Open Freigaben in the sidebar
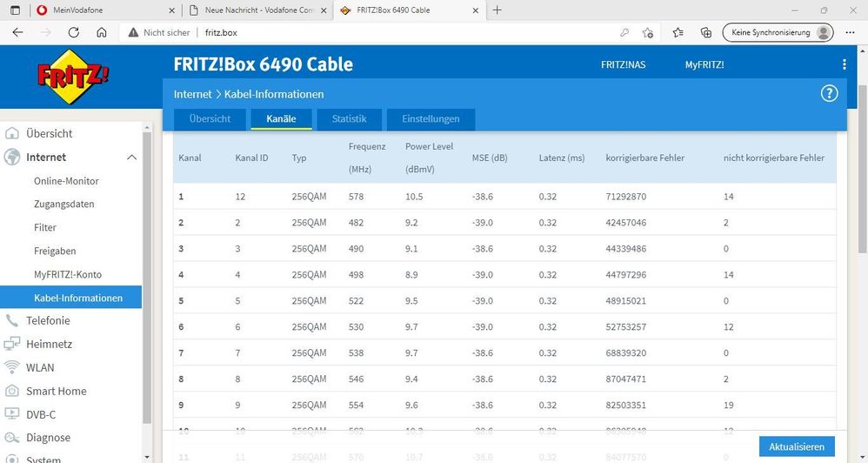Image resolution: width=868 pixels, height=463 pixels. coord(55,251)
